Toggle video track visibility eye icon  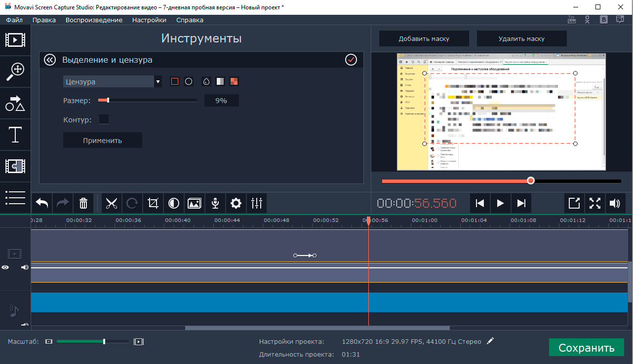point(5,267)
